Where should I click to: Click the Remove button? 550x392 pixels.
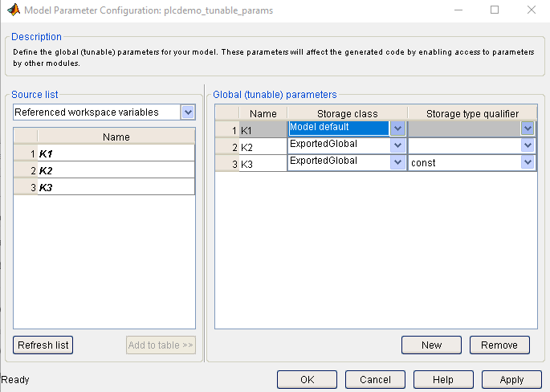(x=499, y=345)
